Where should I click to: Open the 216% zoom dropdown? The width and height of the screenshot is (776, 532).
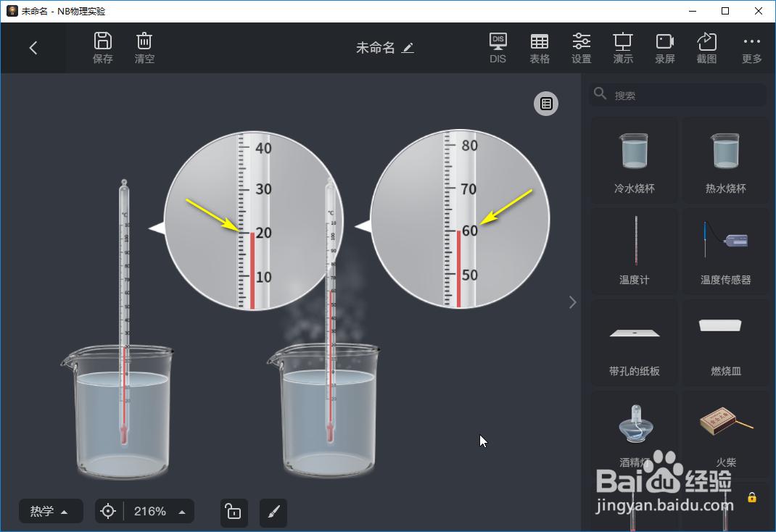pos(160,511)
